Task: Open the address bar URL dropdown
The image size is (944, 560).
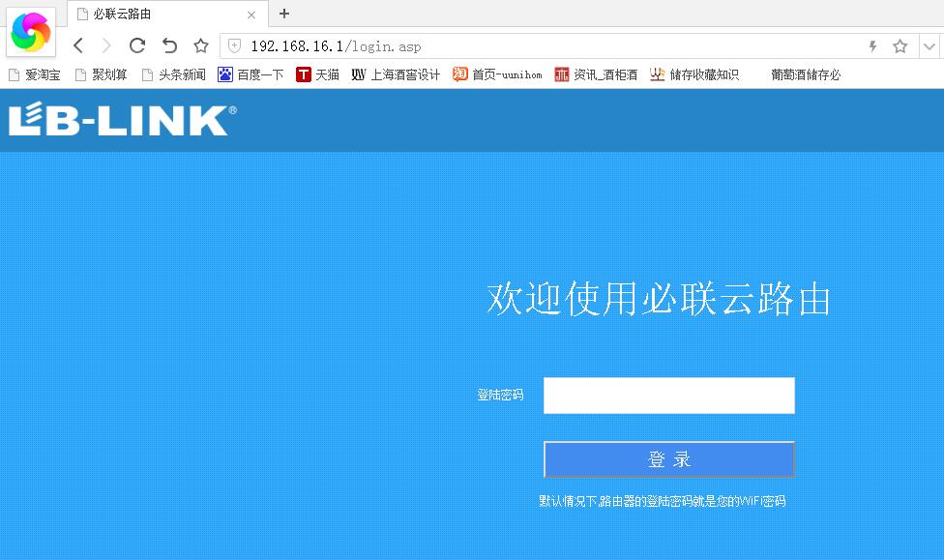Action: pos(929,44)
